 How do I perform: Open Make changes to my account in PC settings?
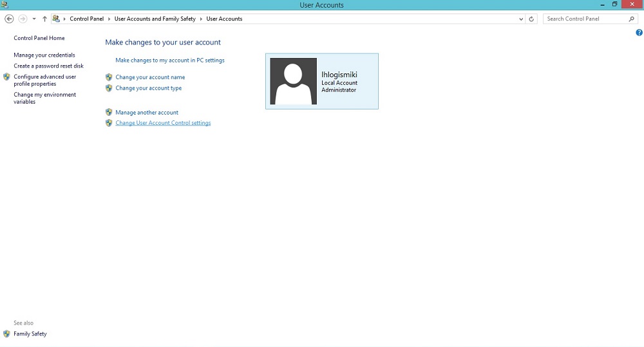point(170,60)
